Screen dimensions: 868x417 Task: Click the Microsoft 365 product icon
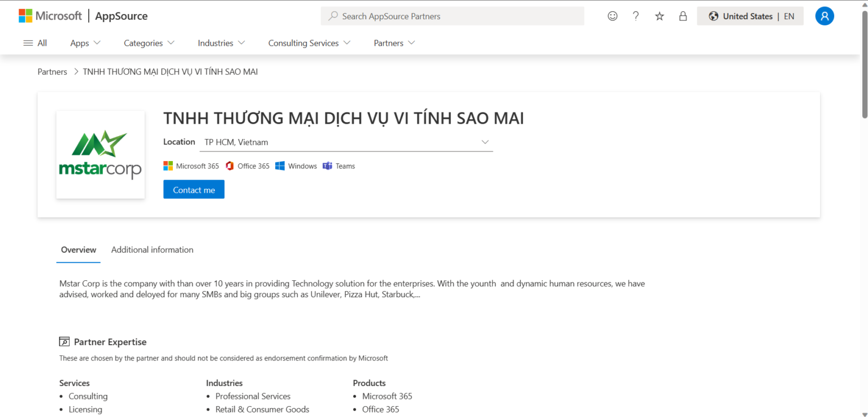pyautogui.click(x=168, y=166)
